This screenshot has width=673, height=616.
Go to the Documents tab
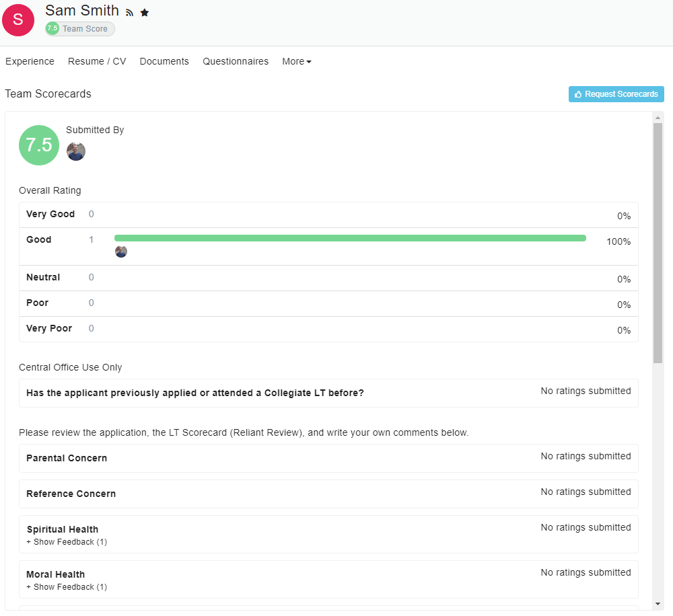tap(164, 62)
